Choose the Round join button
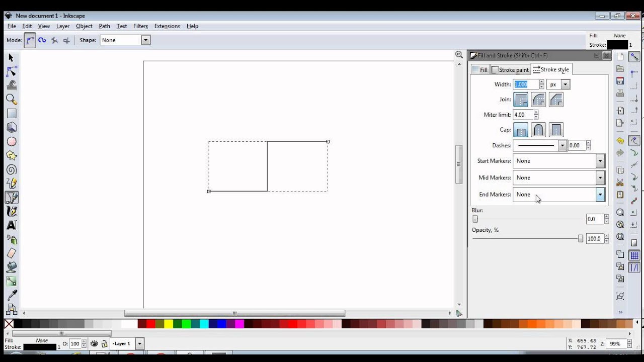The image size is (644, 362). [538, 100]
